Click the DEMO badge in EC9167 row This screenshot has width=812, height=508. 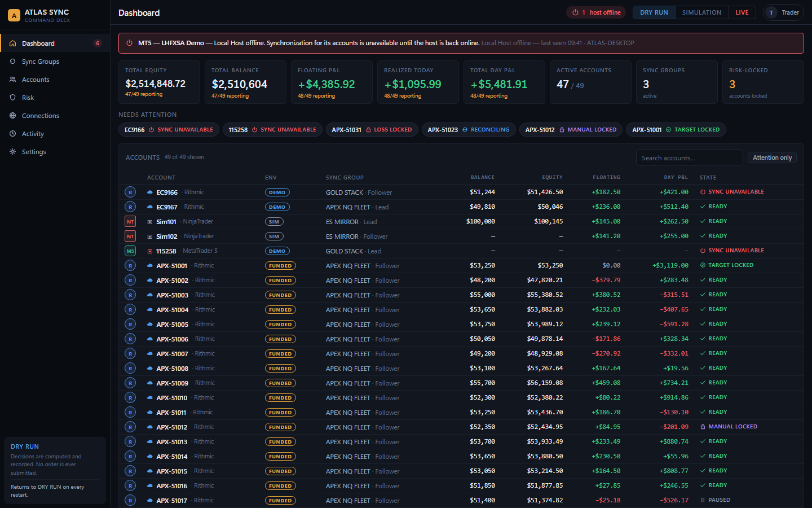(277, 207)
